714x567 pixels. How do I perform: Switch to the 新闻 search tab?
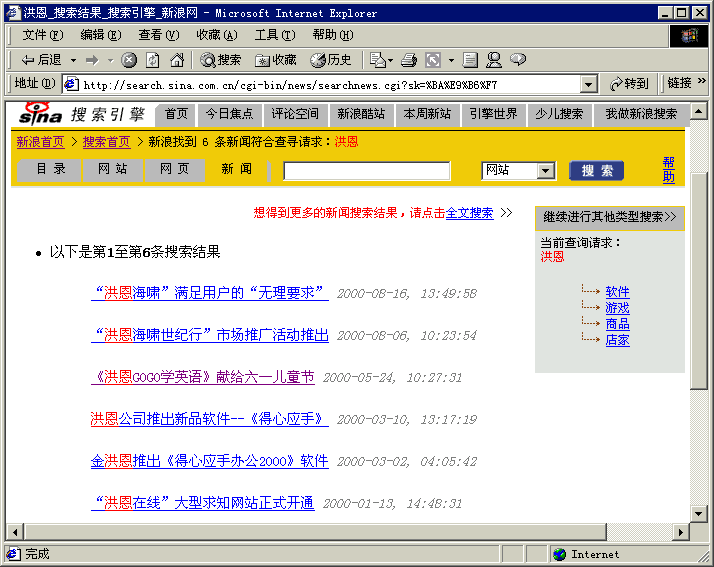coord(237,169)
